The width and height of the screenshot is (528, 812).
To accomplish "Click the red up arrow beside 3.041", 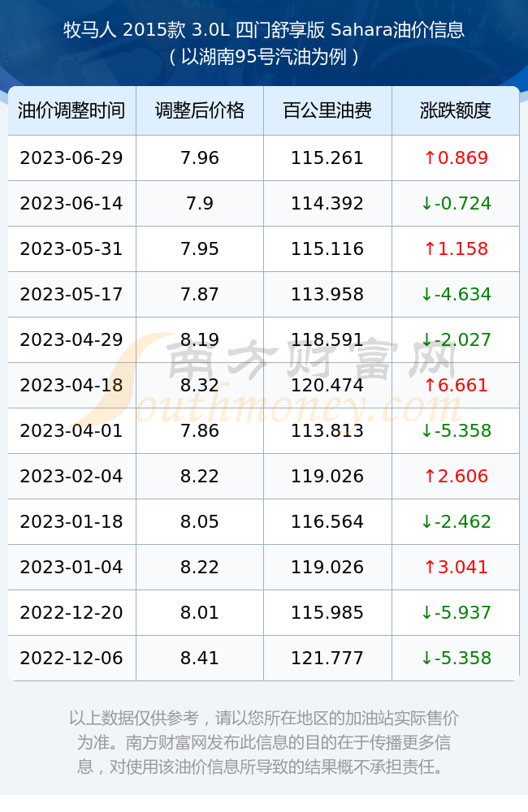I will click(430, 567).
